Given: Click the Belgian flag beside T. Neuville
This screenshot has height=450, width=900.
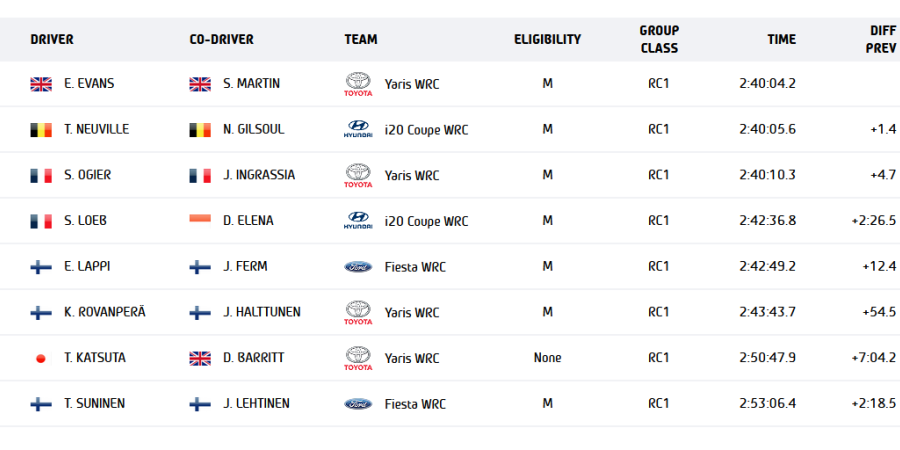Looking at the screenshot, I should (x=41, y=130).
